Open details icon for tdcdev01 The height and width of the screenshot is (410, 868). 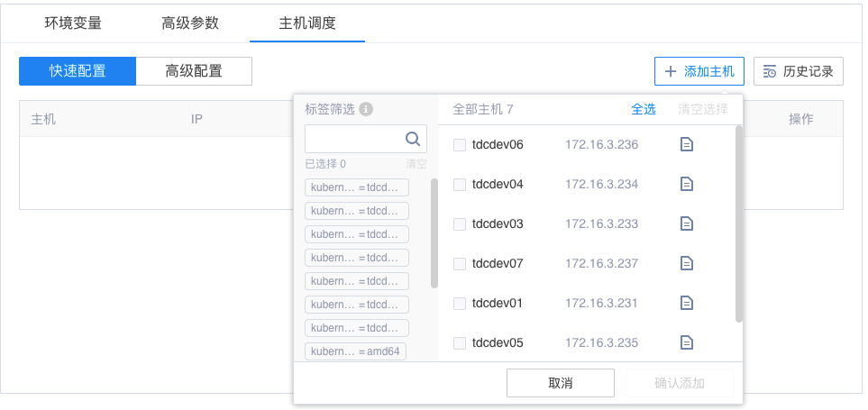[x=687, y=303]
